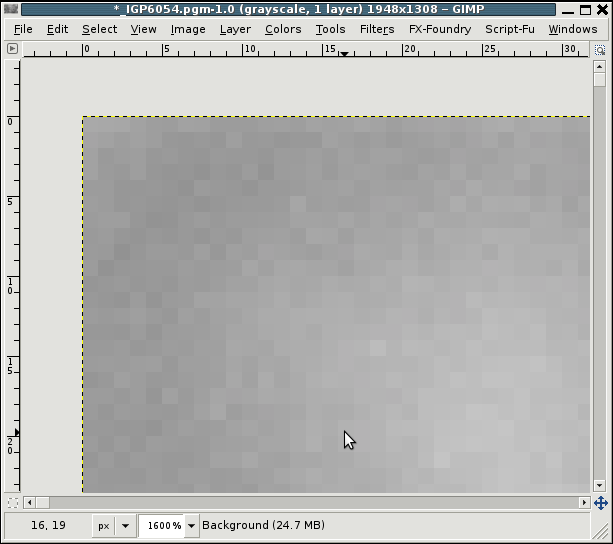Open the px unit dropdown
The width and height of the screenshot is (613, 544).
(x=113, y=526)
